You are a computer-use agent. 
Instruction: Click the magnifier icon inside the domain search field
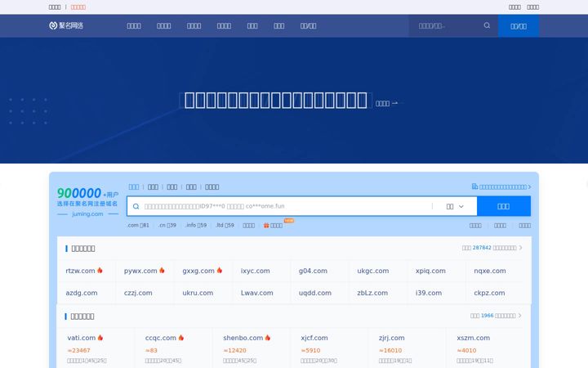(x=136, y=206)
